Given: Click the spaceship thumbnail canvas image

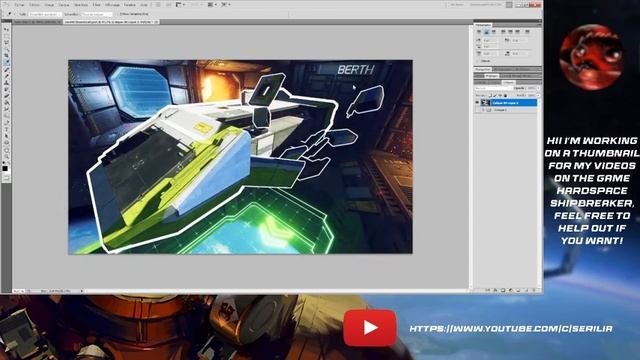Looking at the screenshot, I should [x=240, y=157].
